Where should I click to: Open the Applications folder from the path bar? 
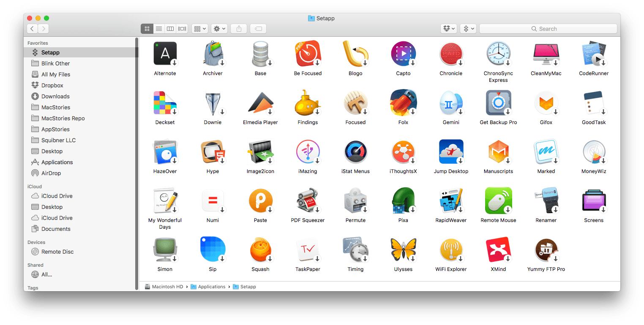pos(211,287)
